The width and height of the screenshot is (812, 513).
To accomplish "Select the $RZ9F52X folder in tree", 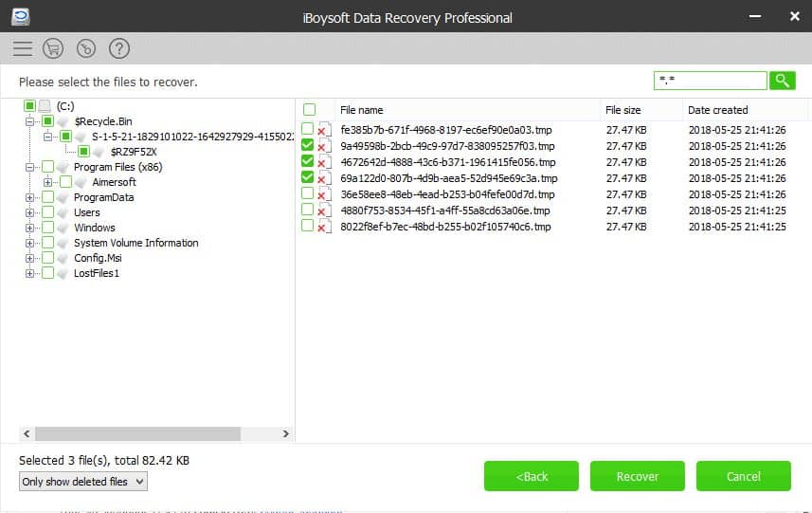I will click(134, 153).
